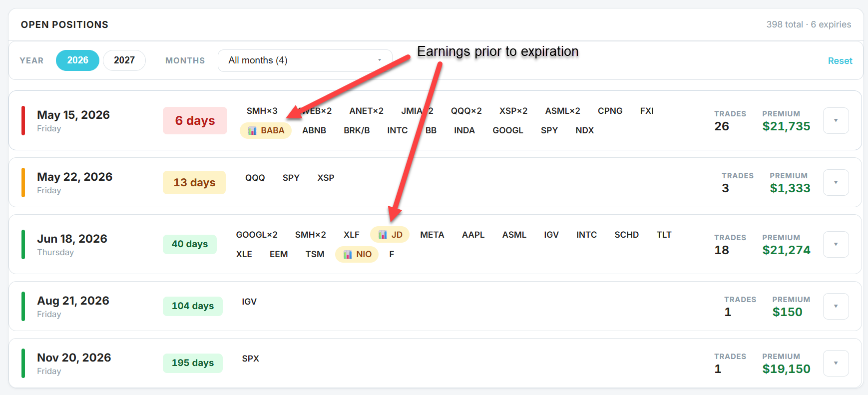Expand the Aug 21, 2026 expiry row
Image resolution: width=868 pixels, height=395 pixels.
tap(836, 306)
